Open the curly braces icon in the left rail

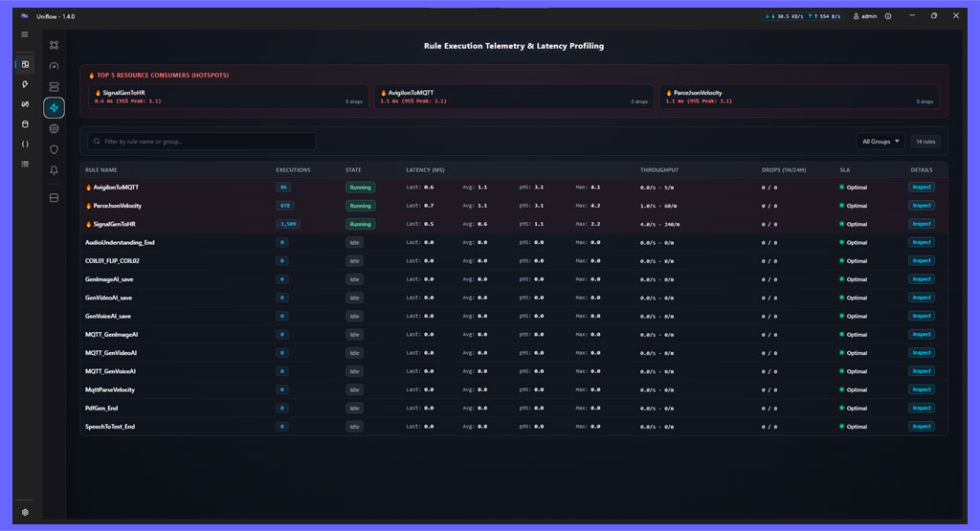coord(25,144)
